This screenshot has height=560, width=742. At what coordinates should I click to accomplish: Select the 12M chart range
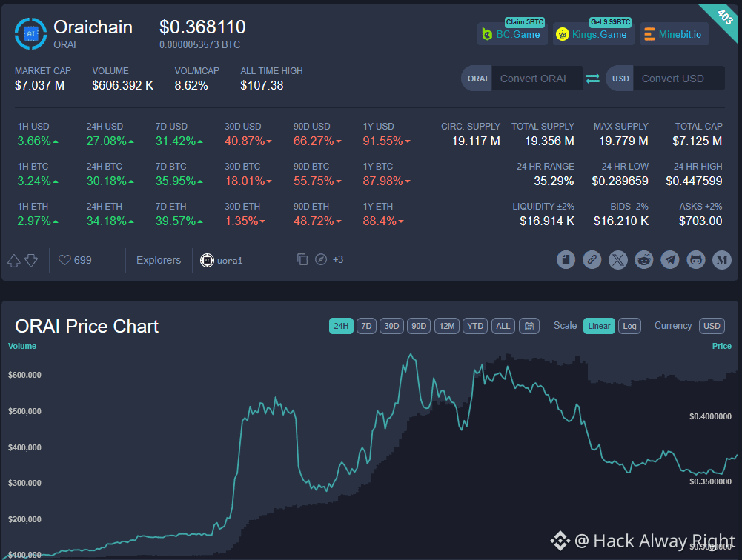point(447,326)
